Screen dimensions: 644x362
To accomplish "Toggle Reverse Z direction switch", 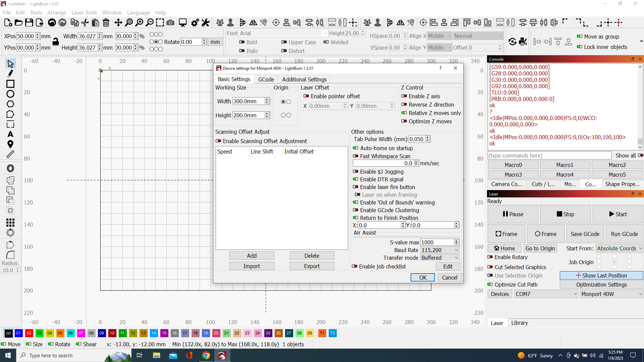I will [x=404, y=105].
